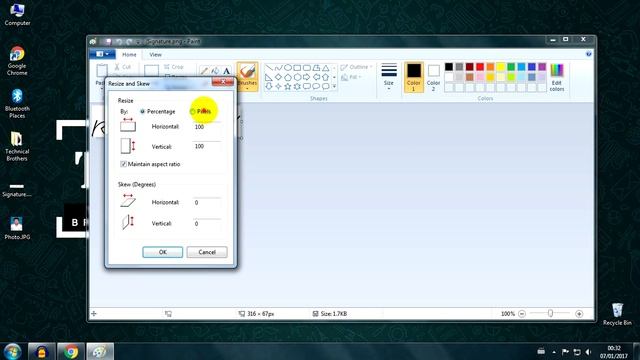The image size is (640, 360).
Task: Select Color 2 button
Action: click(433, 77)
